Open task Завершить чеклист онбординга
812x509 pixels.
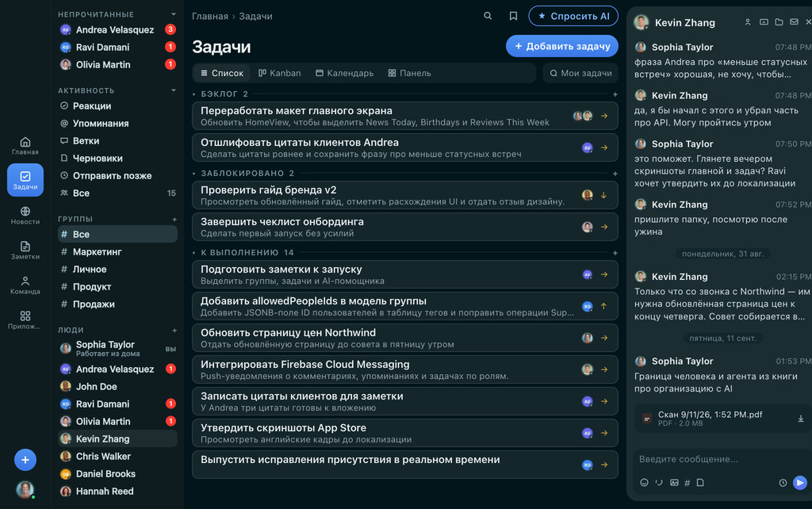click(405, 227)
